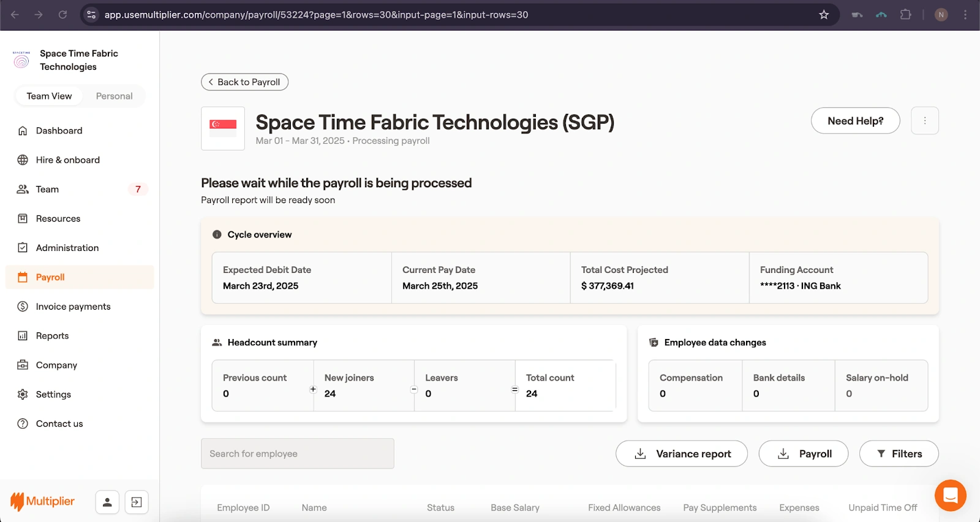Click the New joiners count 24

[x=330, y=393]
